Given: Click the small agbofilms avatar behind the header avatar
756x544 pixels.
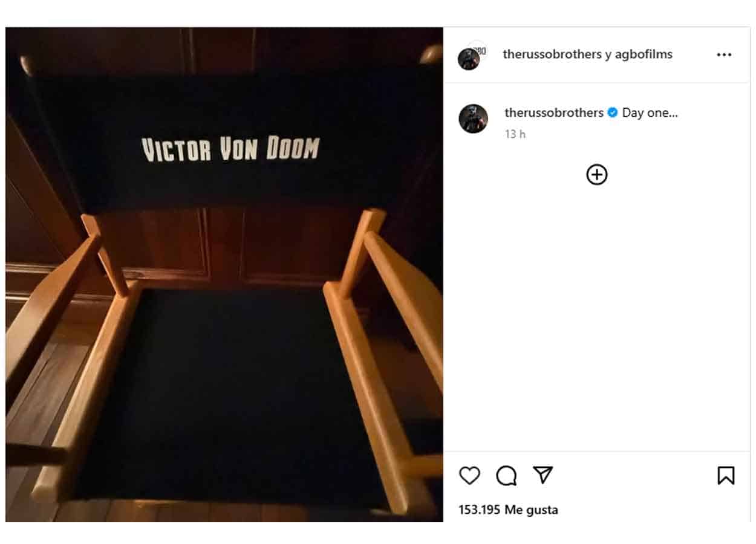Looking at the screenshot, I should pos(479,49).
